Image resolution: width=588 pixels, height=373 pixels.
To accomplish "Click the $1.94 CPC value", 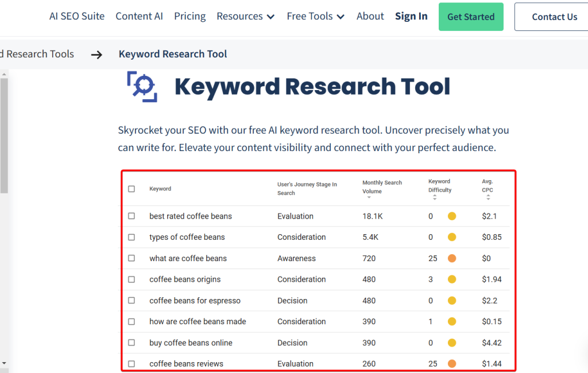I will (x=492, y=279).
